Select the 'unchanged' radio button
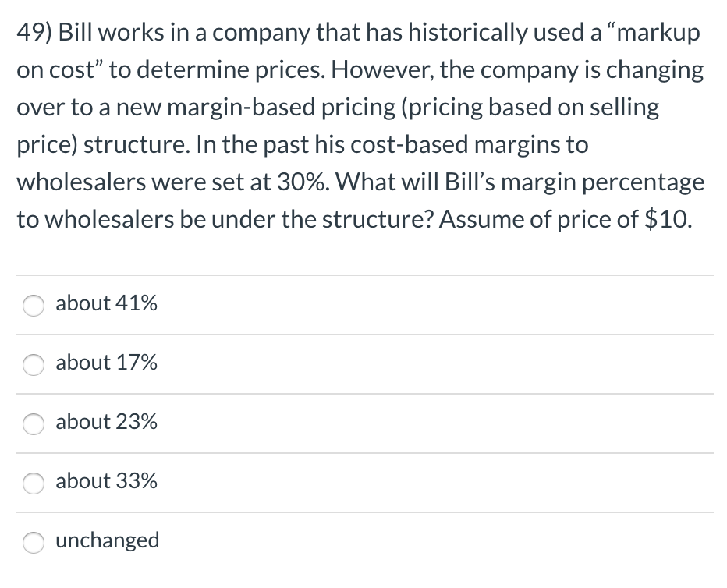Image resolution: width=727 pixels, height=588 pixels. tap(33, 543)
